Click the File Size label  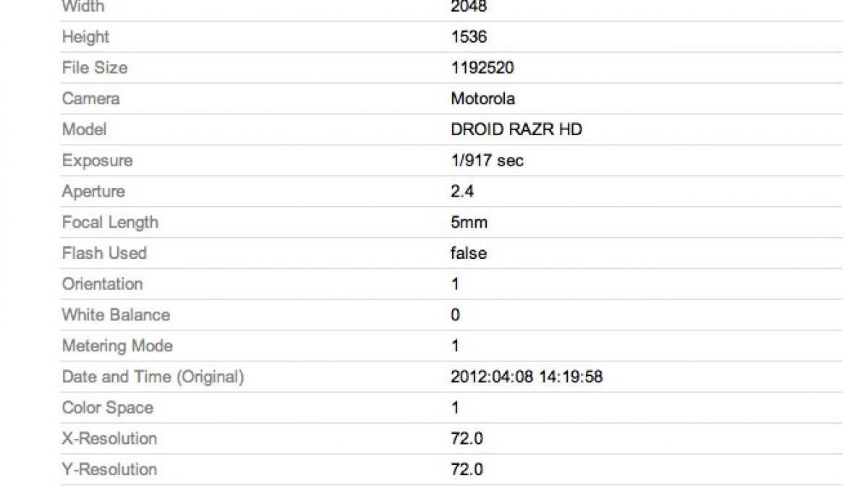click(95, 68)
